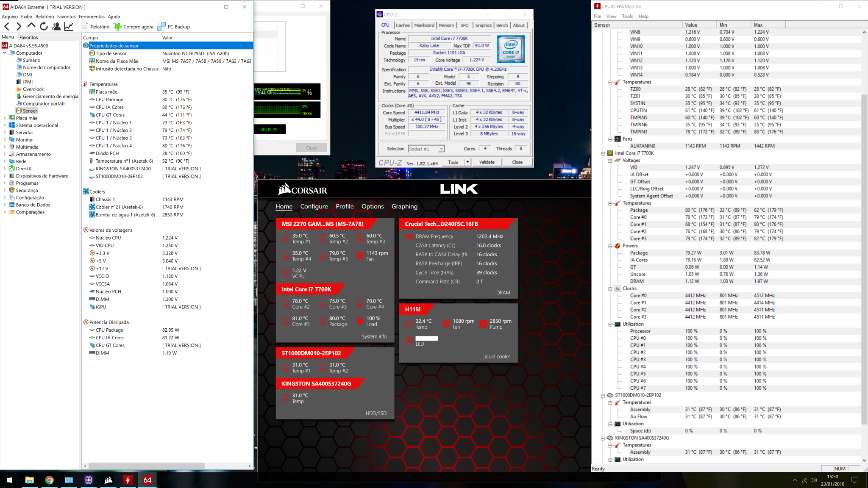Viewport: 868px width, 488px height.
Task: Click Relatório report button in AIDA64
Action: [x=96, y=27]
